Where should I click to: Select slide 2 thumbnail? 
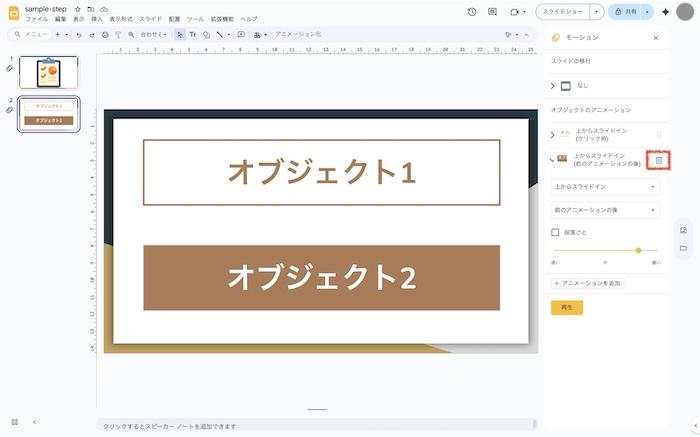pyautogui.click(x=49, y=114)
